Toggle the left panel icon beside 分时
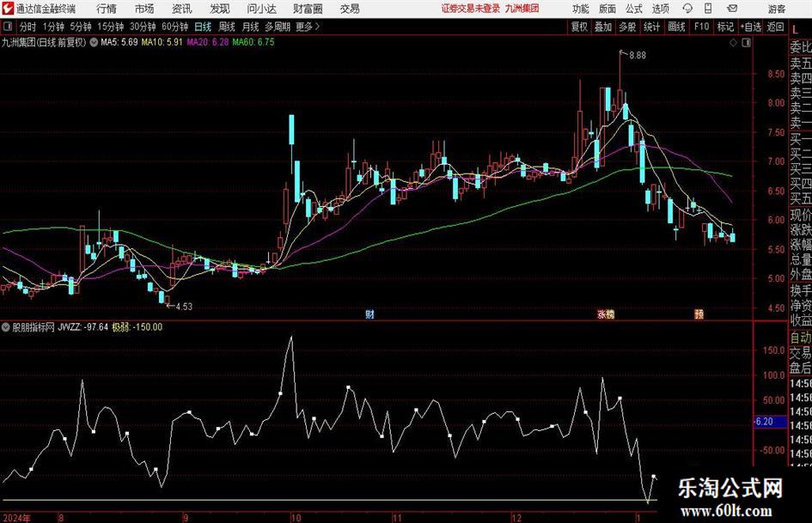The width and height of the screenshot is (812, 523). [x=7, y=27]
